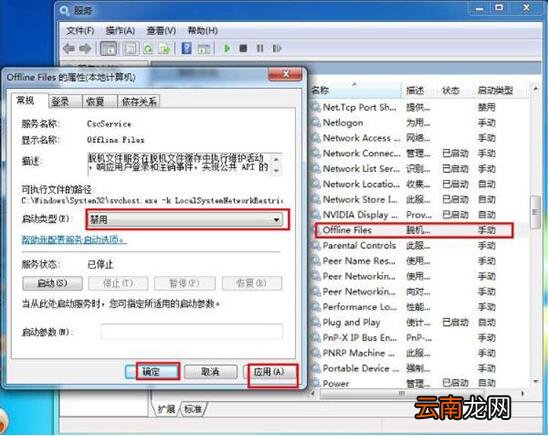Select the Portable Device service row
Viewport: 548px width, 436px height.
click(x=419, y=369)
